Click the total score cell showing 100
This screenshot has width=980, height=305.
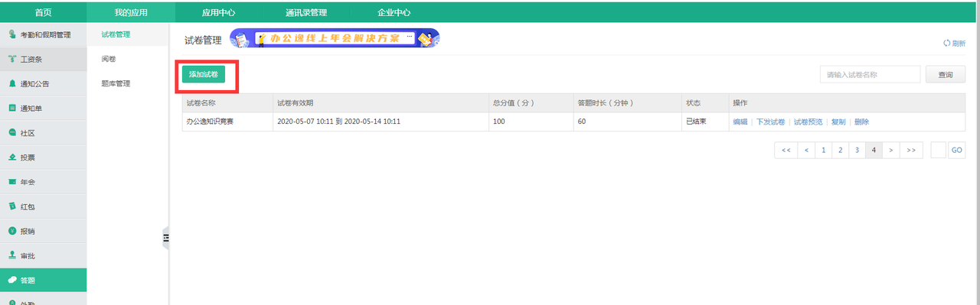(531, 122)
